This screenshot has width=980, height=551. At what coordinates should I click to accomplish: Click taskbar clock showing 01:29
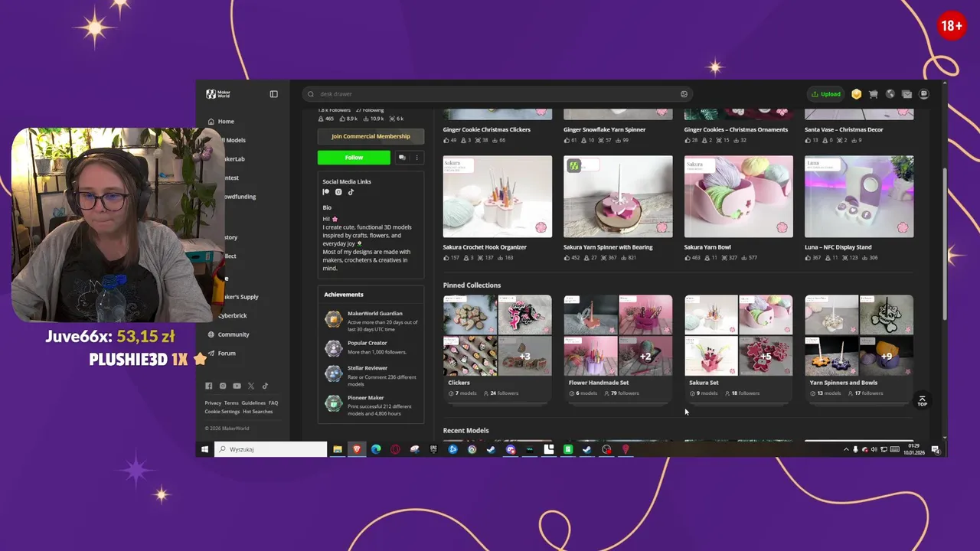(913, 449)
